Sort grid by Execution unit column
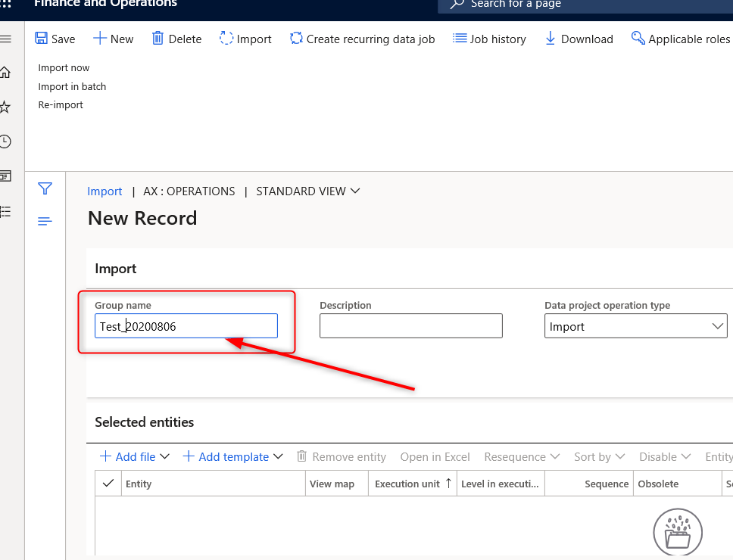 point(407,484)
